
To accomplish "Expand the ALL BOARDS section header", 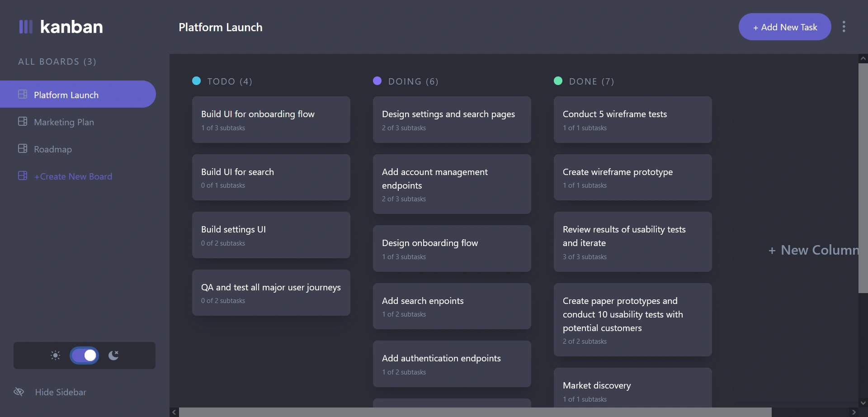I will coord(57,62).
